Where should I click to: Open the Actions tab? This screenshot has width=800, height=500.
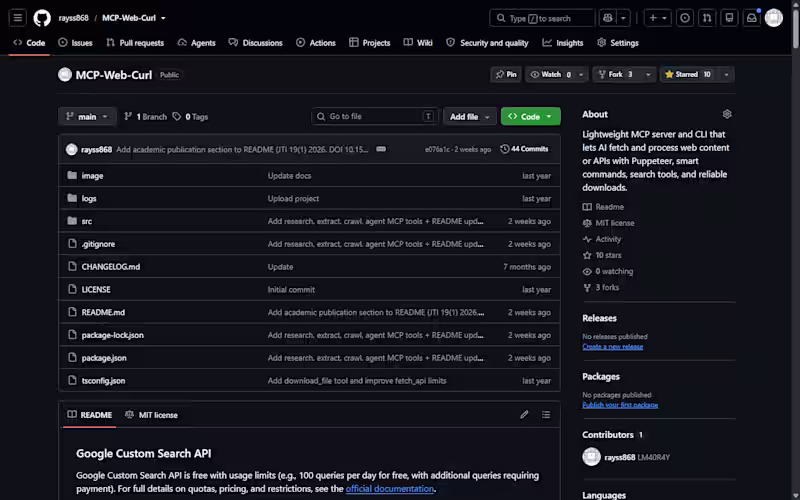tap(316, 43)
